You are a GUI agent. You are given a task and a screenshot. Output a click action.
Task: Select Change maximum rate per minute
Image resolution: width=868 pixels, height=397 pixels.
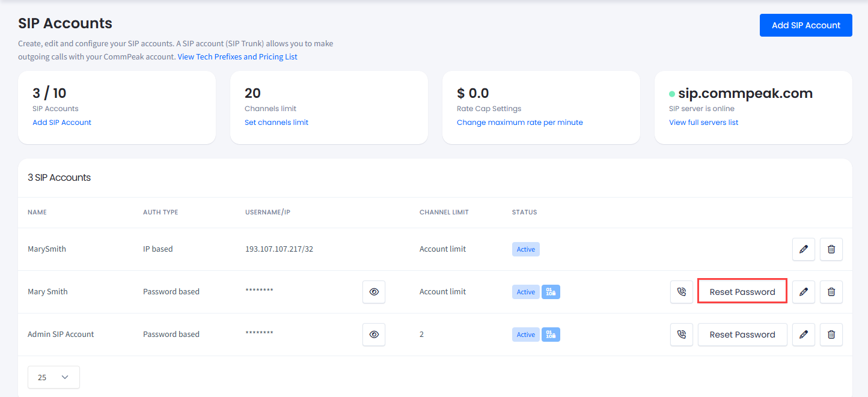pyautogui.click(x=519, y=122)
